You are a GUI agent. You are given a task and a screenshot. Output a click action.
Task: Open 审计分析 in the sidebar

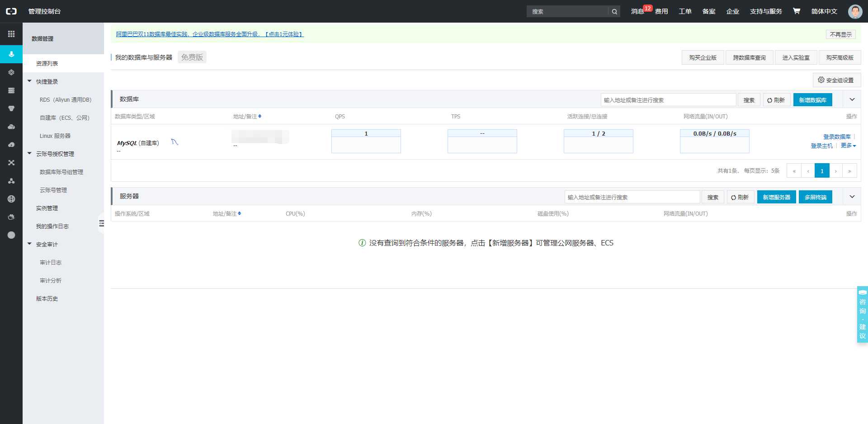(51, 280)
